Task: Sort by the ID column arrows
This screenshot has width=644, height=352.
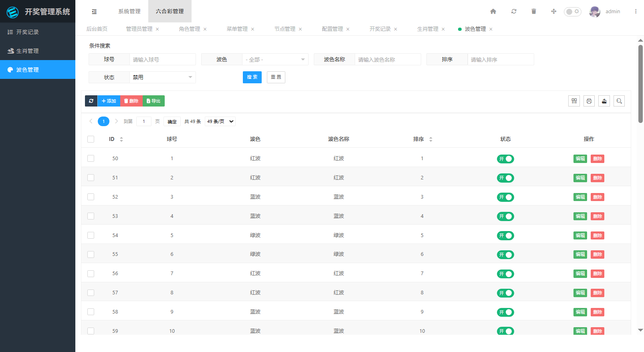Action: tap(121, 139)
